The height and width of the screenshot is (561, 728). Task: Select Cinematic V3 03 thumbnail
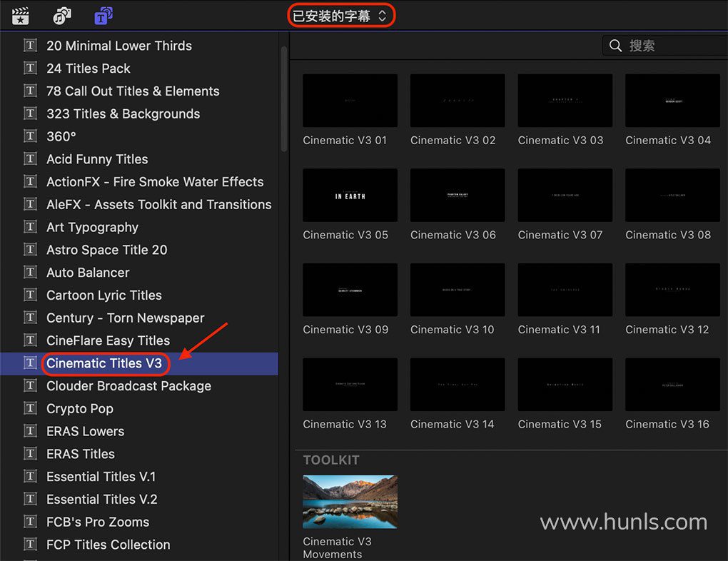(565, 101)
